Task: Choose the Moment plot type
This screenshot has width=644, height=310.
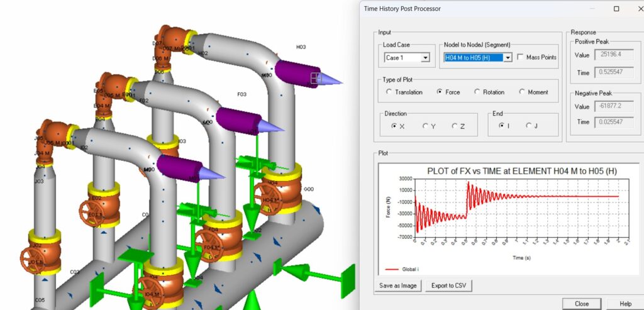Action: coord(523,92)
